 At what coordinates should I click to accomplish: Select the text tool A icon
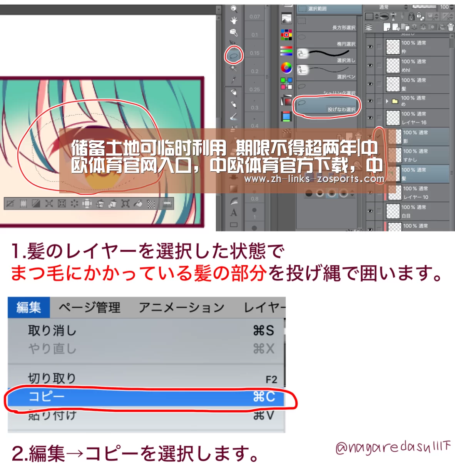click(234, 213)
